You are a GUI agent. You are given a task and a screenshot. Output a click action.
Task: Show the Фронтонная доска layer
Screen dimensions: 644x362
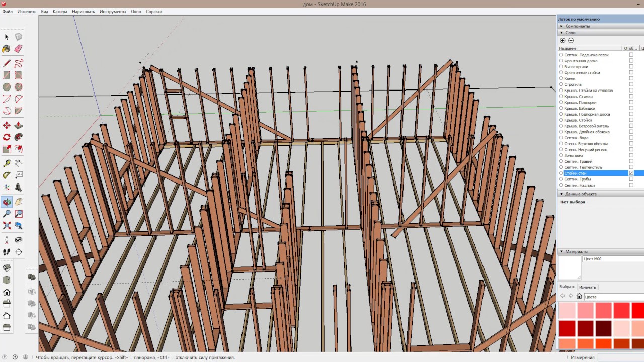pos(631,61)
